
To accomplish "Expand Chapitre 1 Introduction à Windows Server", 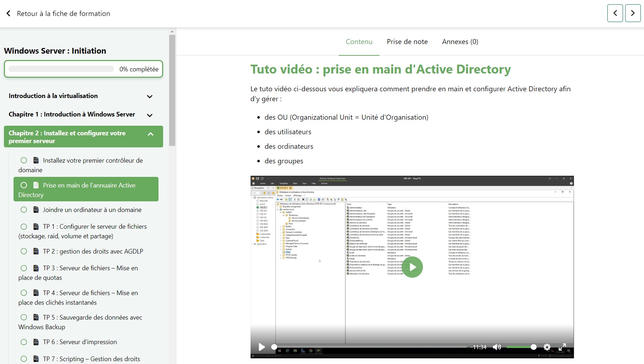I will point(150,115).
